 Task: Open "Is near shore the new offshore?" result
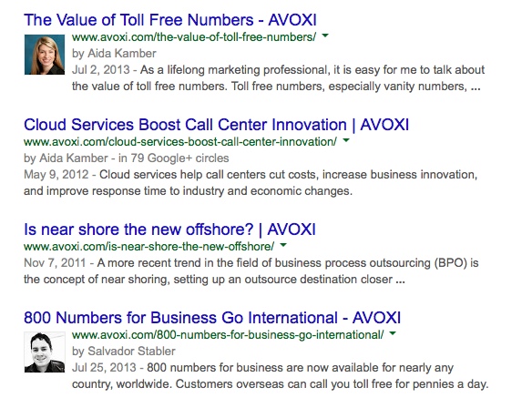(x=169, y=229)
